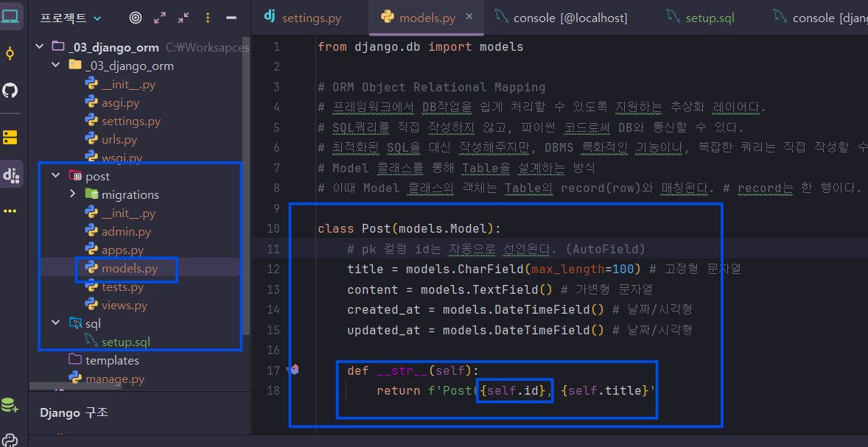Collapse the sql folder
868x447 pixels.
click(55, 323)
